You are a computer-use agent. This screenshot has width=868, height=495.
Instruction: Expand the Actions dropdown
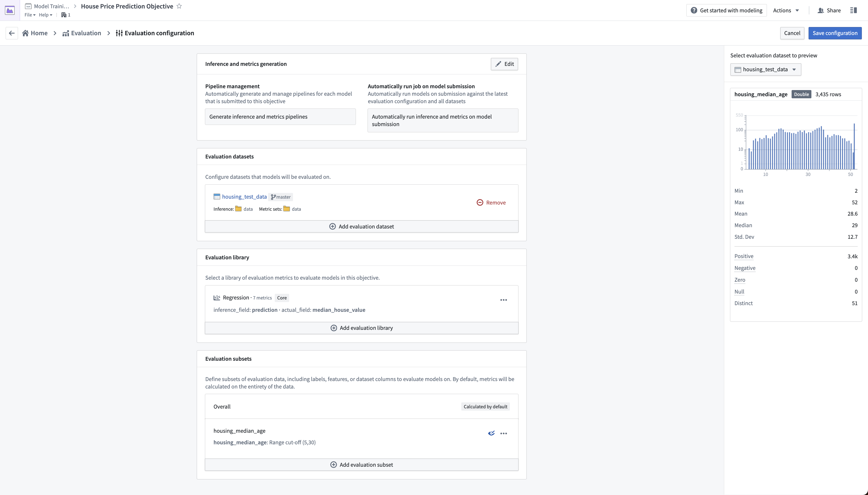(x=786, y=10)
